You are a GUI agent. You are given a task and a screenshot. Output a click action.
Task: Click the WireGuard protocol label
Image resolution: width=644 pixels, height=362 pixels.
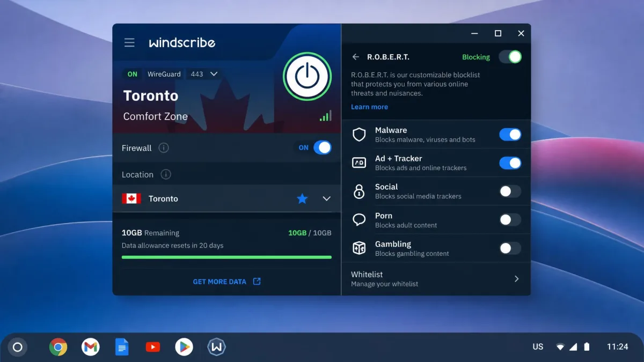[x=164, y=74]
